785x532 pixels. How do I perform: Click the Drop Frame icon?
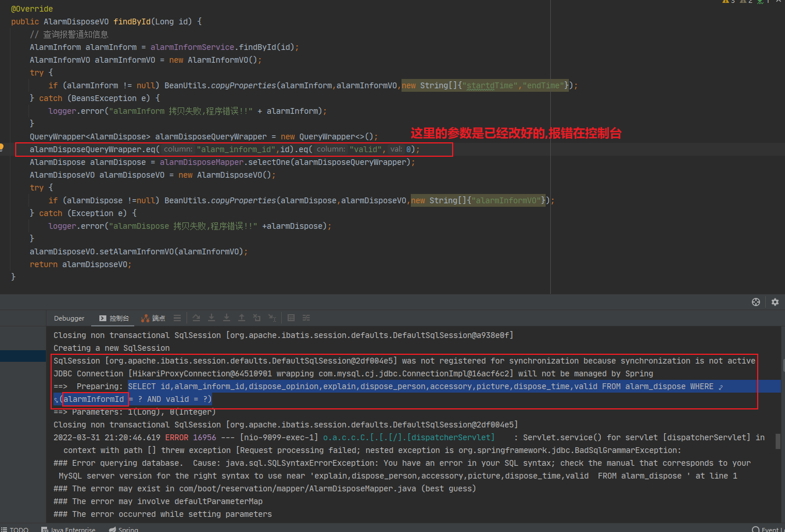click(x=257, y=318)
